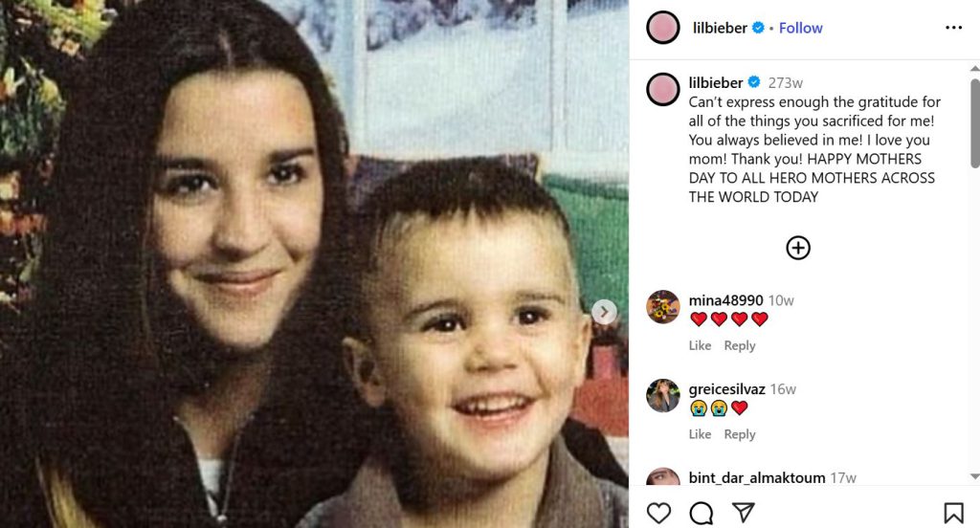Screen dimensions: 980x528
Task: Click the comments scrollbar down arrow
Action: [974, 476]
